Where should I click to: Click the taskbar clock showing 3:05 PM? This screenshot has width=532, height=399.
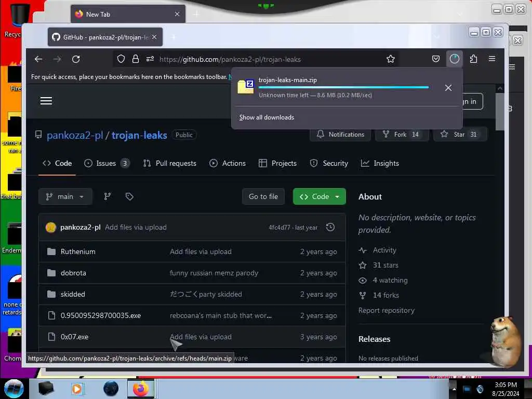506,389
